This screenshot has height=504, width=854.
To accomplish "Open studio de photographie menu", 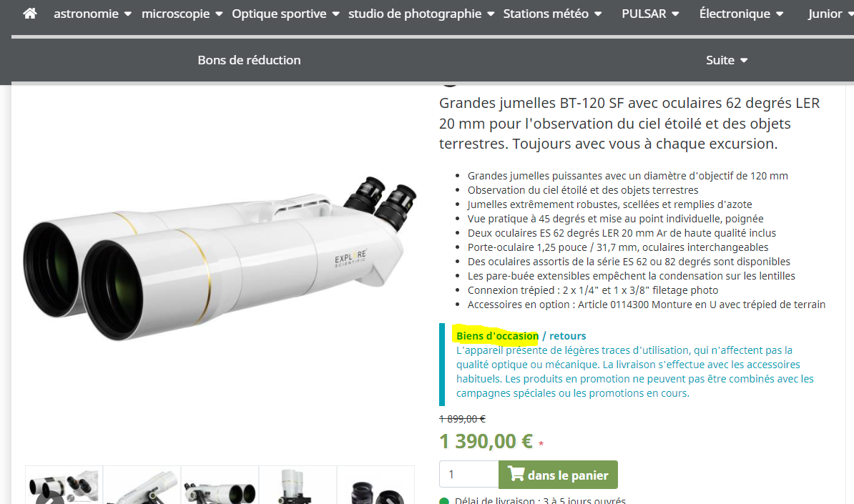I will [421, 14].
